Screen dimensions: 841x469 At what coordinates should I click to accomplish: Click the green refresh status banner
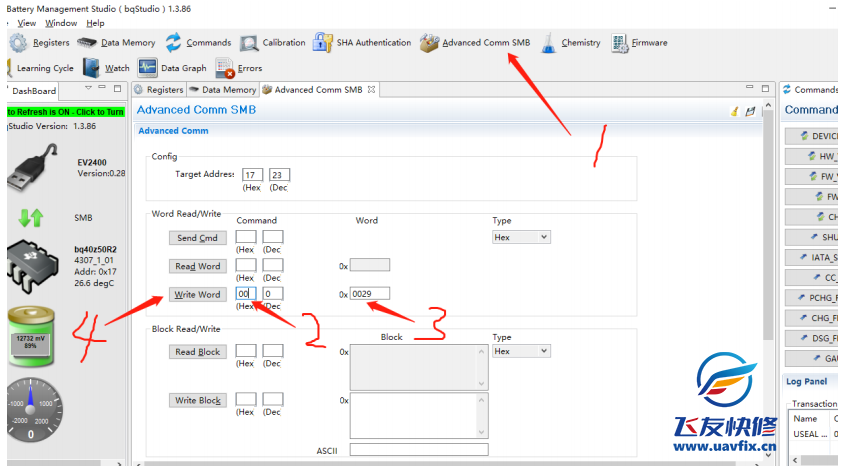(x=65, y=112)
